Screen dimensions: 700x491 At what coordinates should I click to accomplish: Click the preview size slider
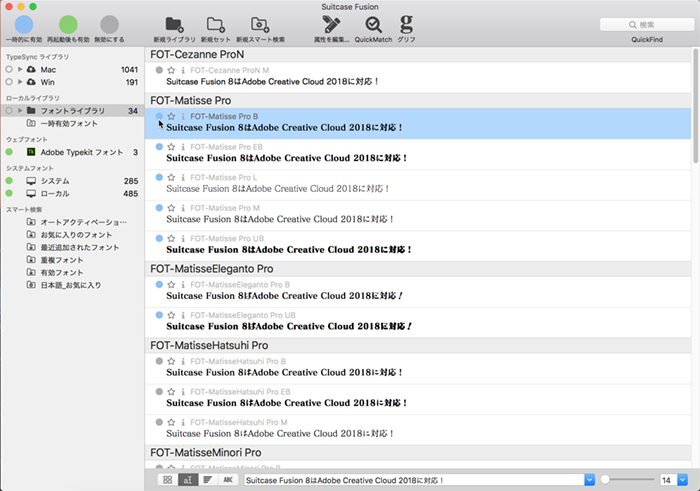[627, 480]
